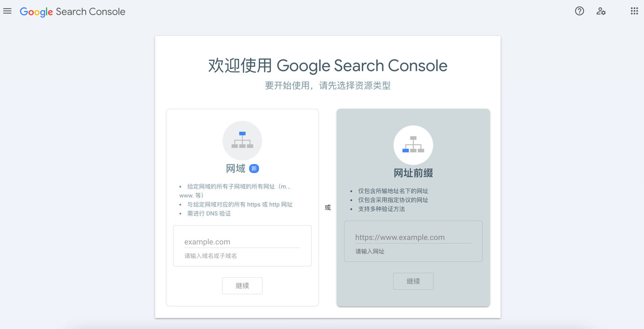Click the 网域 sitemap icon

click(242, 140)
